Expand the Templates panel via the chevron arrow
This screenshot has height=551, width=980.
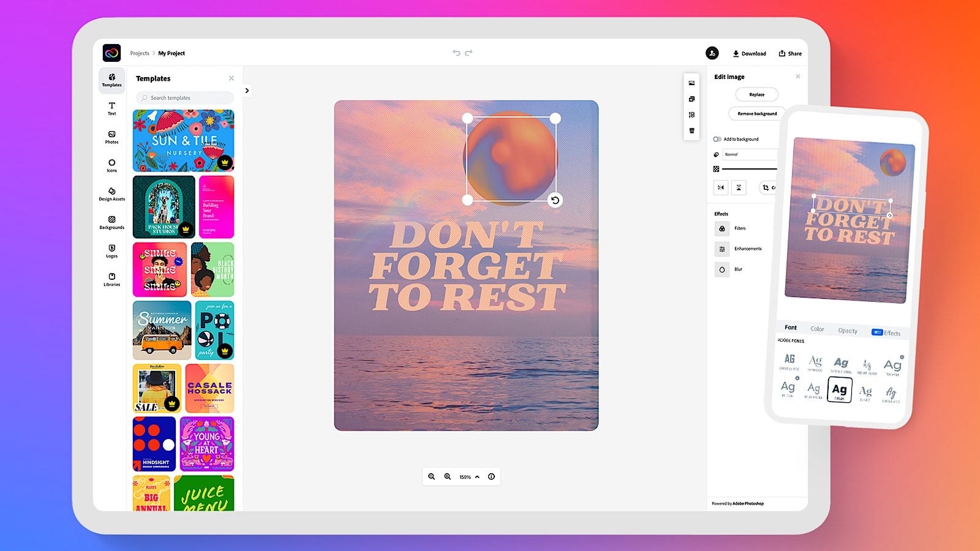tap(246, 90)
